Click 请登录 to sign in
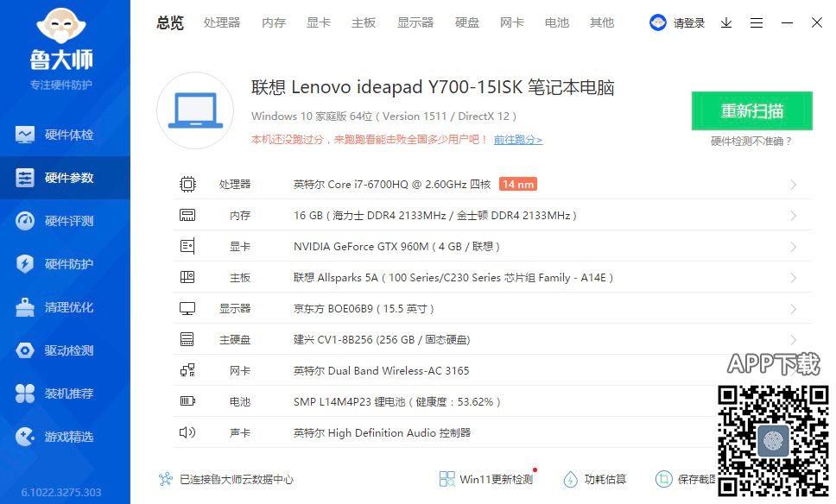The height and width of the screenshot is (504, 836). point(679,23)
